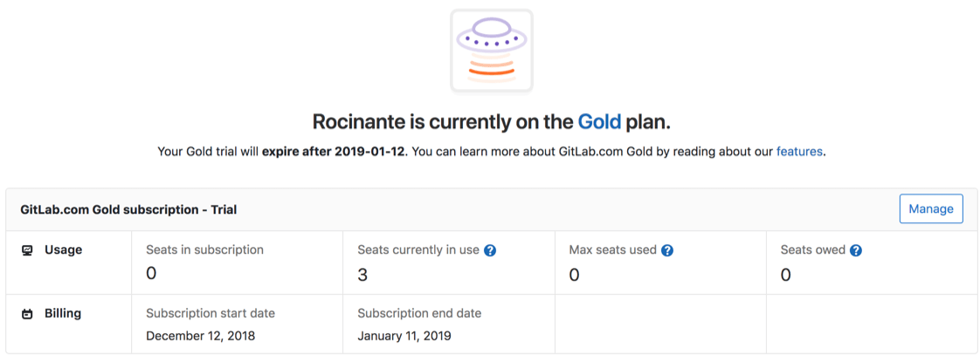The height and width of the screenshot is (362, 980).
Task: Open help for Seats currently in use
Action: tap(490, 250)
